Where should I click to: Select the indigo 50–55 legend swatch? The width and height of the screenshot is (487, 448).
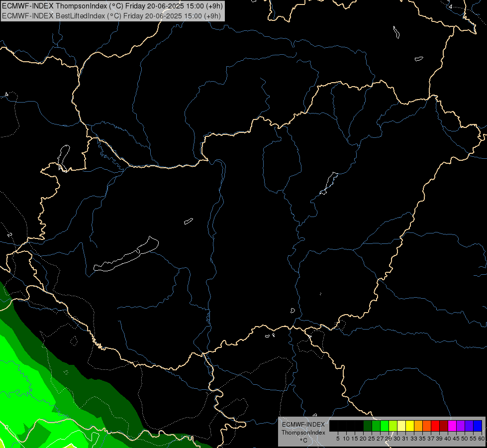[469, 426]
